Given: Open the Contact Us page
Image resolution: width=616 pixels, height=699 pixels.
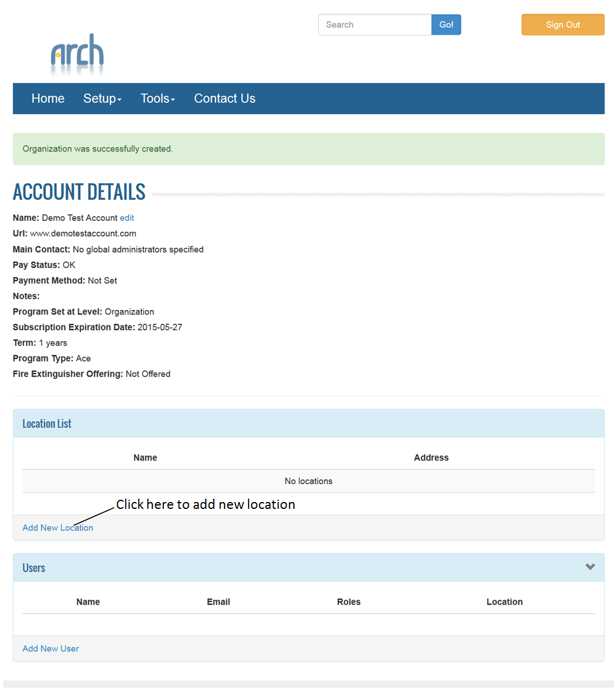Looking at the screenshot, I should (225, 98).
